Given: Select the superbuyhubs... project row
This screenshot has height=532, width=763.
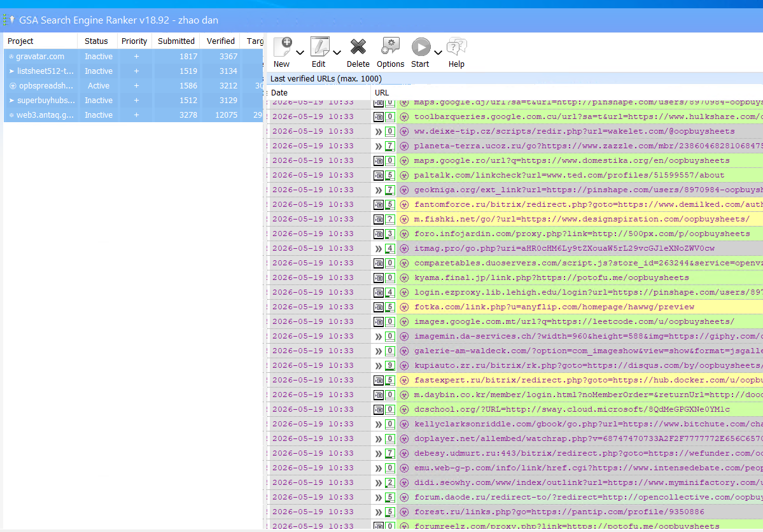Looking at the screenshot, I should tap(134, 101).
